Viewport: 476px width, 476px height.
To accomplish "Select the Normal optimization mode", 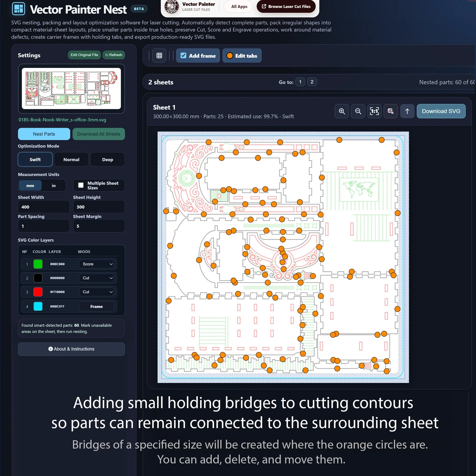I will pos(71,159).
